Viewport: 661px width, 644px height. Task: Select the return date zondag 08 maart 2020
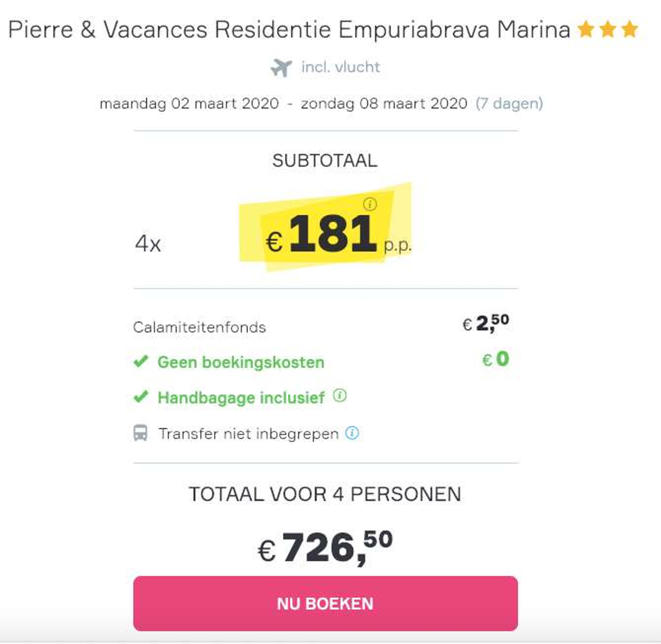pyautogui.click(x=384, y=104)
